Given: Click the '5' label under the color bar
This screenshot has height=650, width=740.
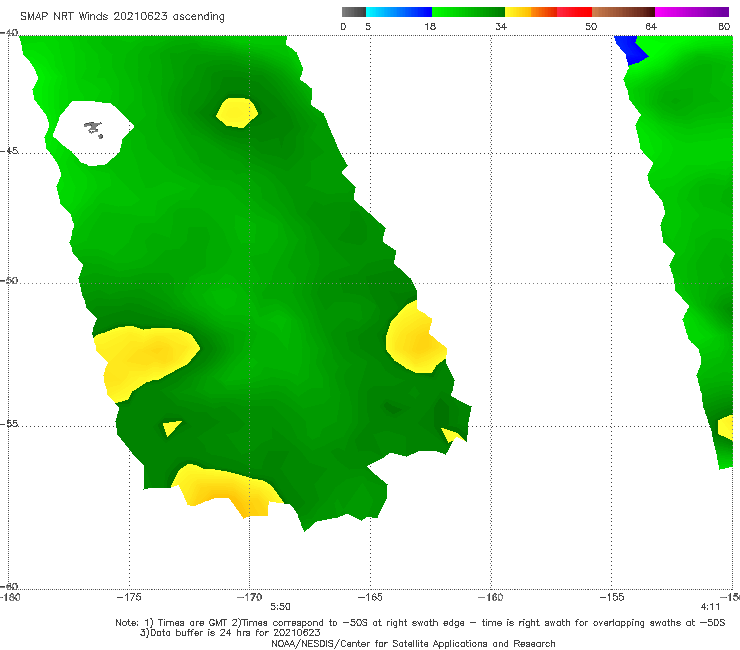Looking at the screenshot, I should [368, 26].
